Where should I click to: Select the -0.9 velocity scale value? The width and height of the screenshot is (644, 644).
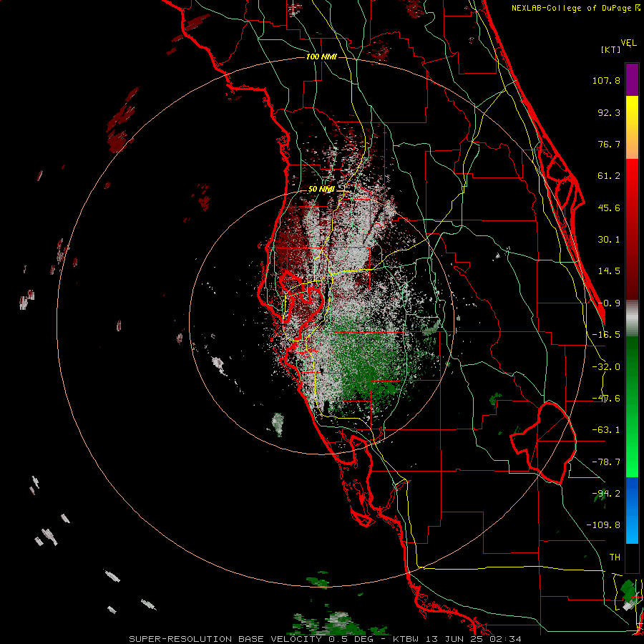[609, 303]
